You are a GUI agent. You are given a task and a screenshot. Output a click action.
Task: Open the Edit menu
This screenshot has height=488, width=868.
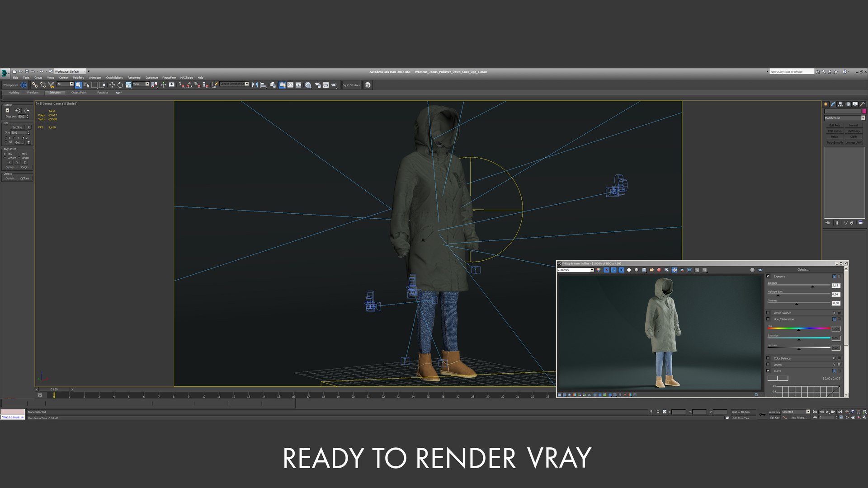[x=15, y=78]
